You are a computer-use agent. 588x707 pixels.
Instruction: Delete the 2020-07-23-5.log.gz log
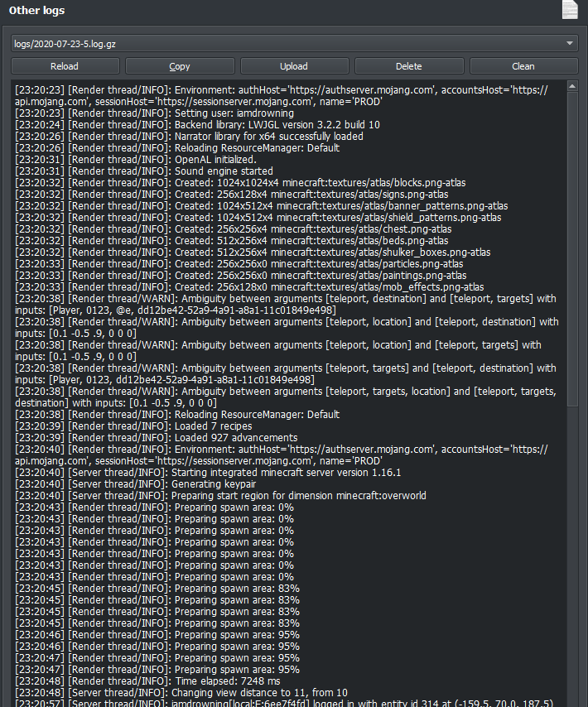coord(408,65)
